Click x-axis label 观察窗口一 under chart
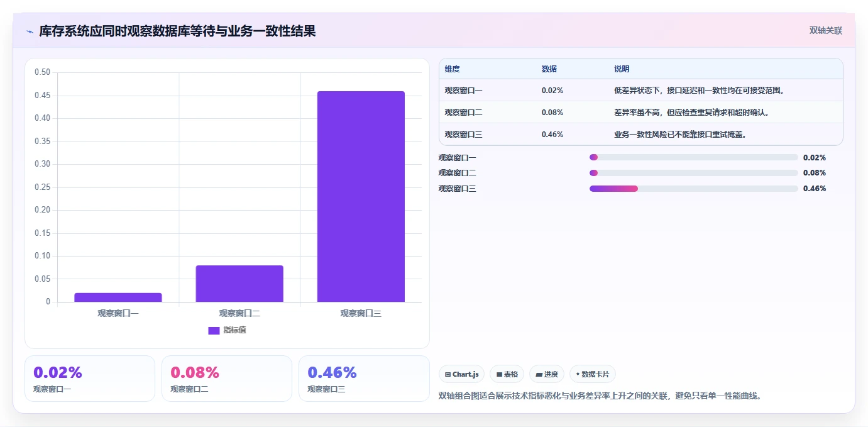The height and width of the screenshot is (427, 868). coord(118,313)
